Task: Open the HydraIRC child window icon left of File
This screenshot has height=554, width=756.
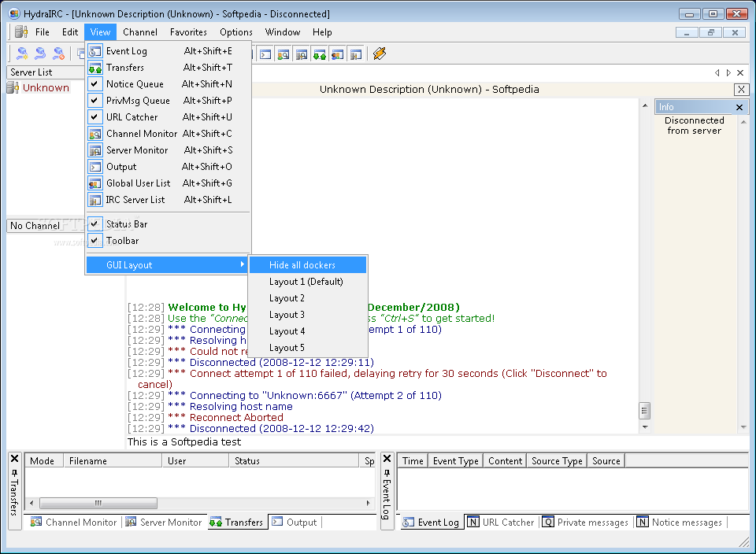Action: click(21, 32)
